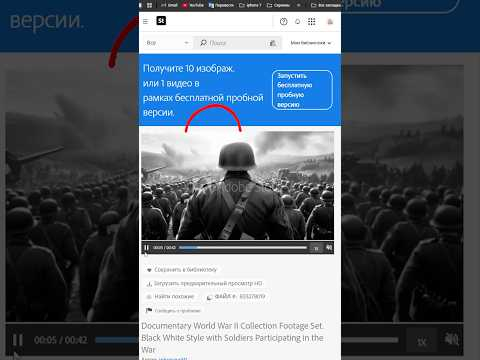The height and width of the screenshot is (360, 480).
Task: Pause the large background video player
Action: (18, 340)
